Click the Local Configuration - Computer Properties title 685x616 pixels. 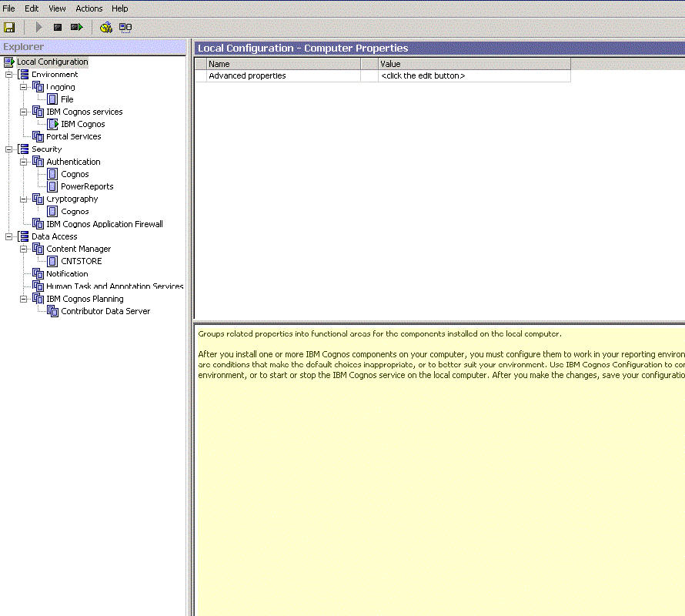coord(302,48)
